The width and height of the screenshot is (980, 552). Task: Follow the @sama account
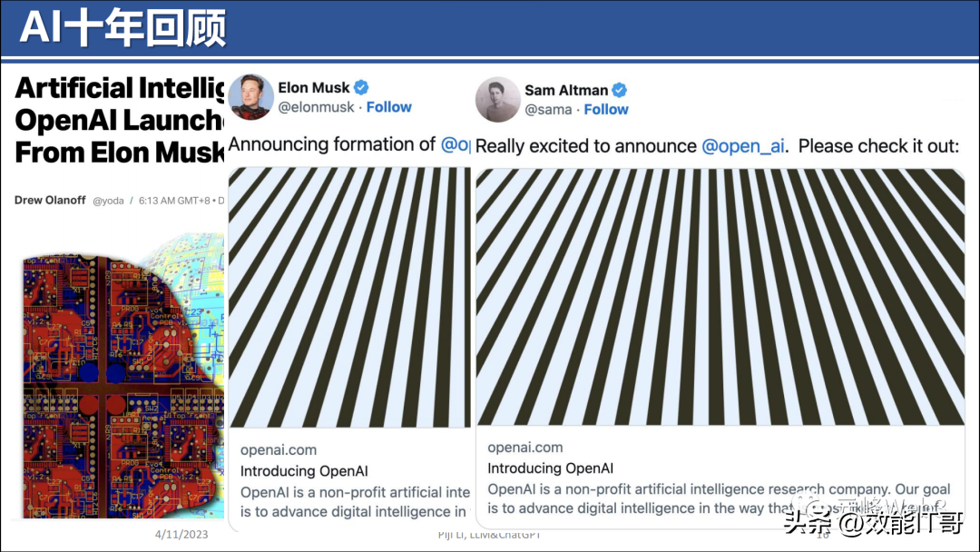(x=606, y=109)
